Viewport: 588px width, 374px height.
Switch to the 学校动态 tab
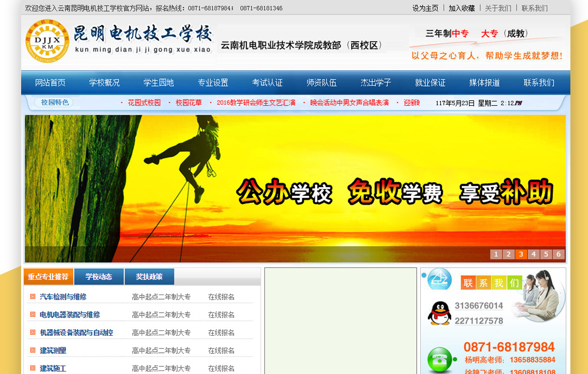point(99,277)
